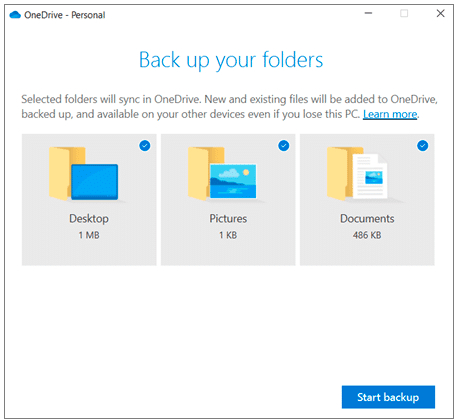This screenshot has width=459, height=420.
Task: Uncheck the Pictures folder checkmark
Action: [284, 146]
